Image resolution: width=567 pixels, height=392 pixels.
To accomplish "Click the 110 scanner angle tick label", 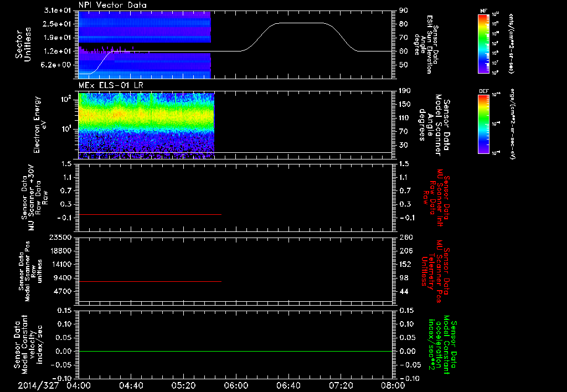I will pos(405,118).
